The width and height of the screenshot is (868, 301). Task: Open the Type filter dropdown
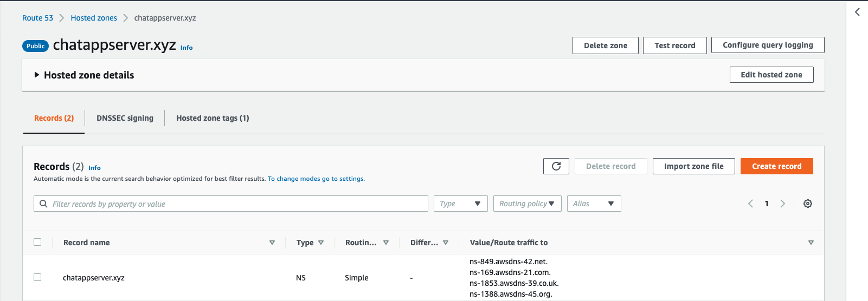tap(460, 204)
